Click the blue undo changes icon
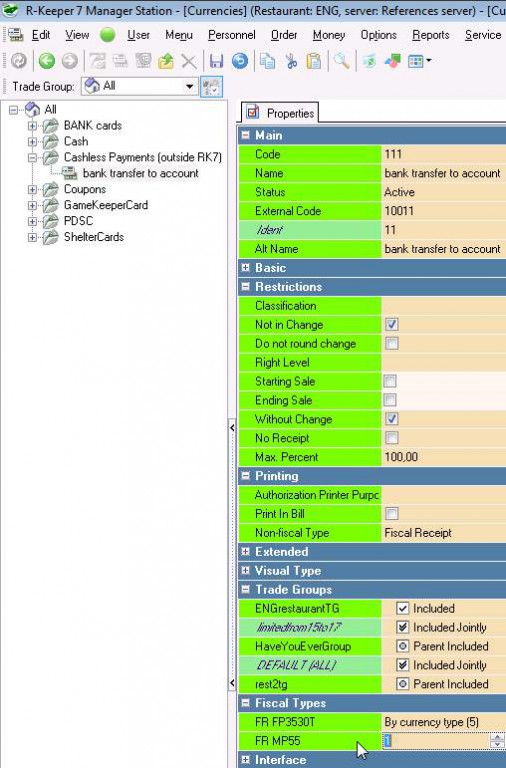Viewport: 506px width, 768px height. coord(240,61)
